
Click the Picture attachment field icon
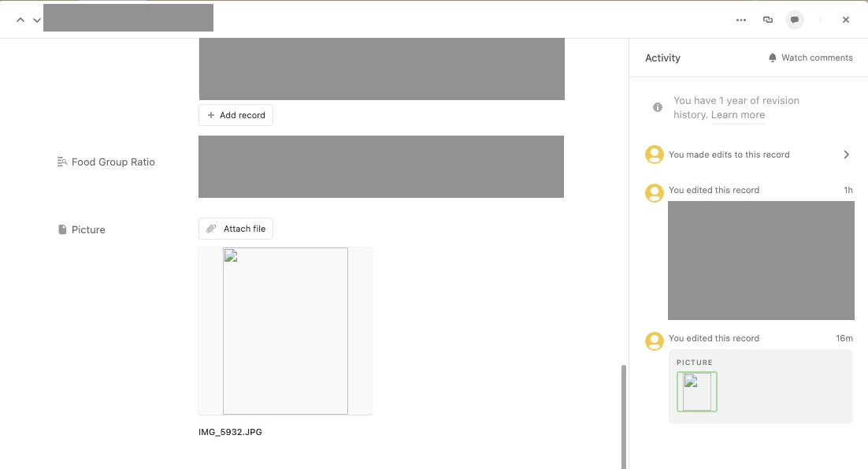click(x=62, y=229)
